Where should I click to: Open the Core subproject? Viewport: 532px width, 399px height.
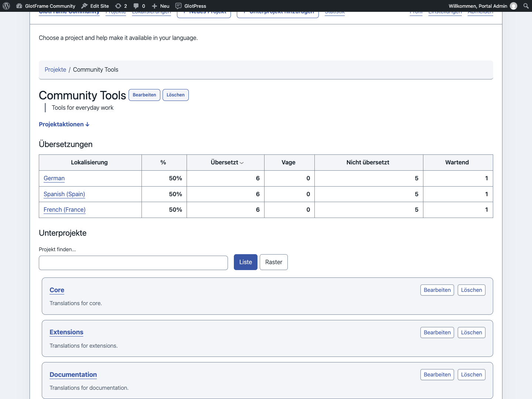click(x=57, y=290)
